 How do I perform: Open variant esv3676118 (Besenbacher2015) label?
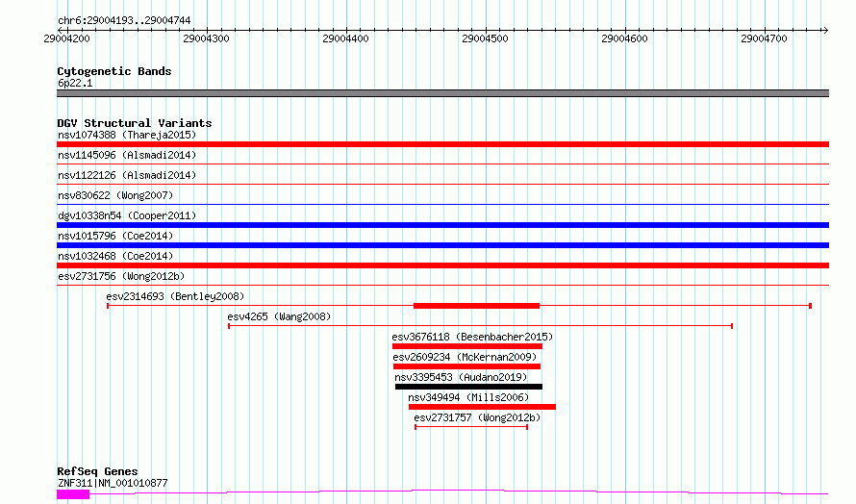pyautogui.click(x=472, y=337)
